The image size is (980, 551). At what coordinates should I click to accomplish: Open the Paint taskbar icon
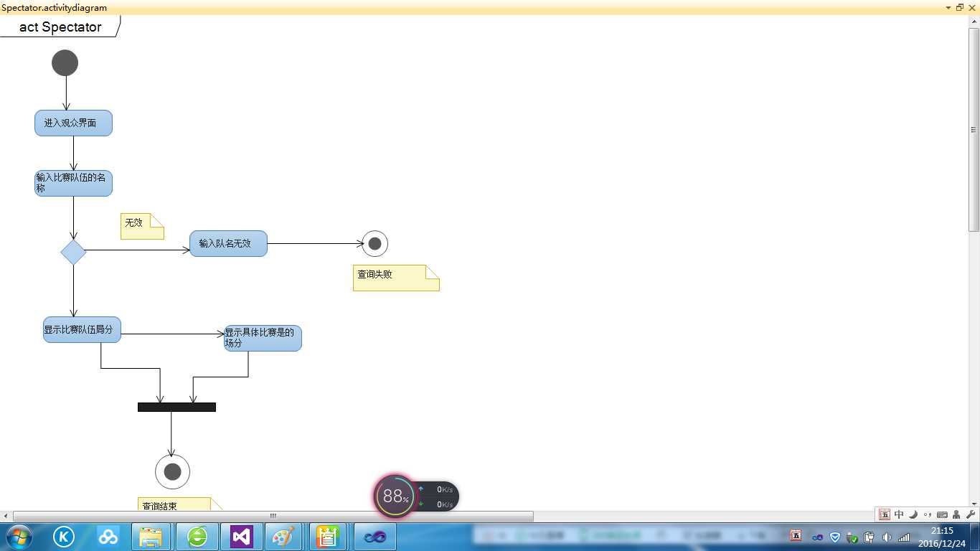tap(285, 537)
